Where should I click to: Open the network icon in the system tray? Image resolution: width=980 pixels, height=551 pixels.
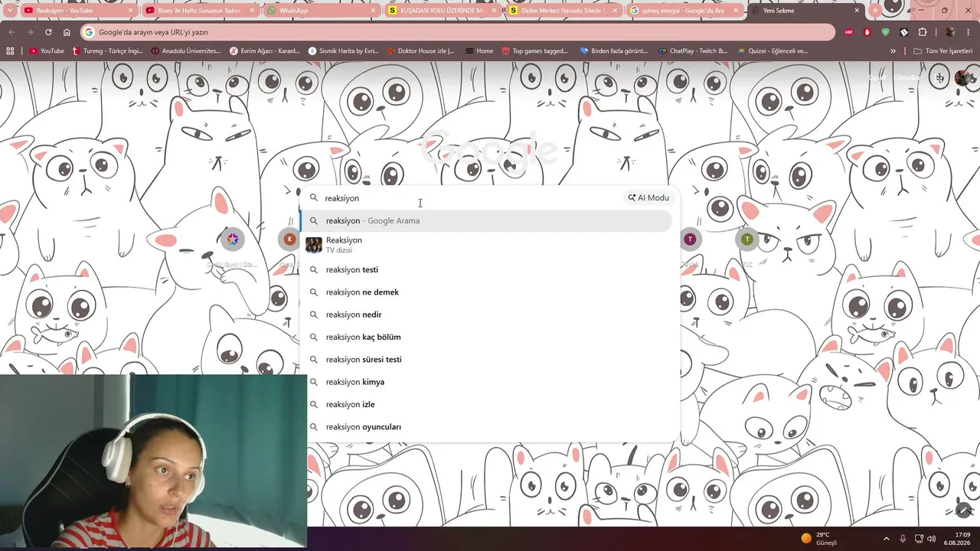[920, 538]
